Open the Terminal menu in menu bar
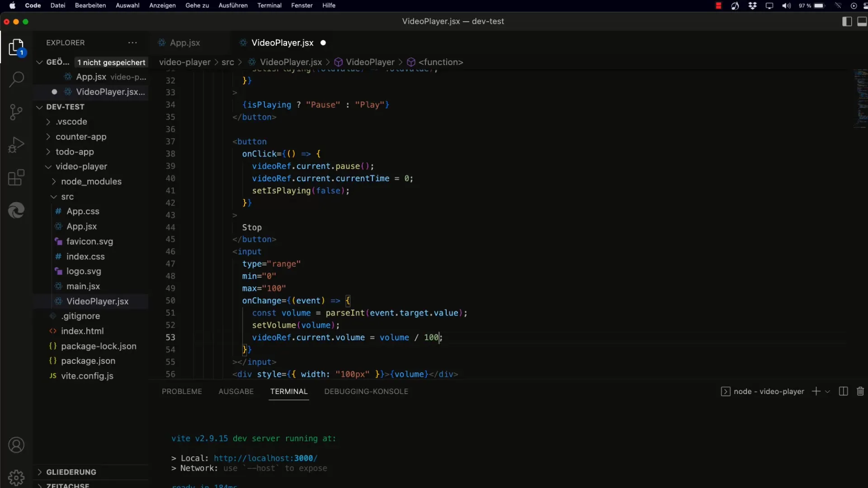The width and height of the screenshot is (868, 488). (x=269, y=5)
